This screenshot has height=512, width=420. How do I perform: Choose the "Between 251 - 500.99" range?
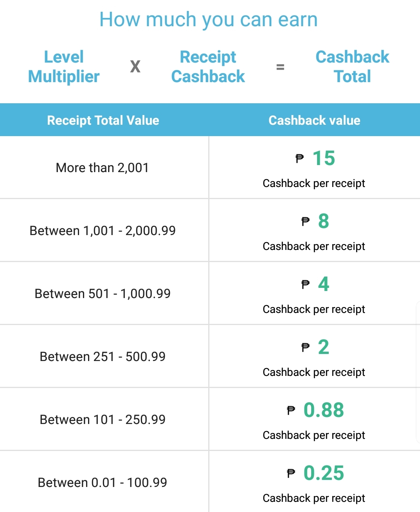coord(103,357)
